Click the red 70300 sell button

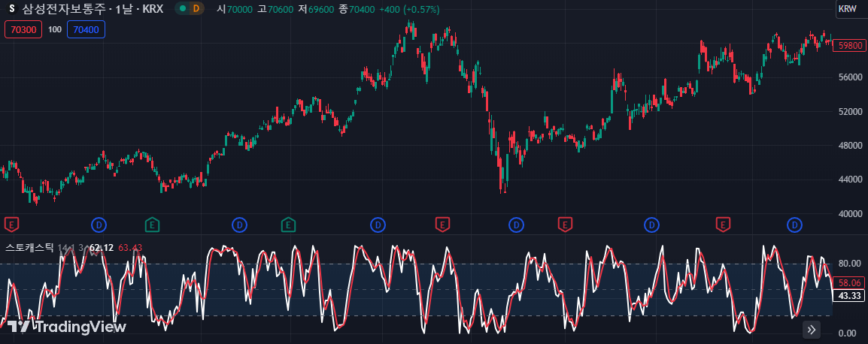tap(23, 29)
